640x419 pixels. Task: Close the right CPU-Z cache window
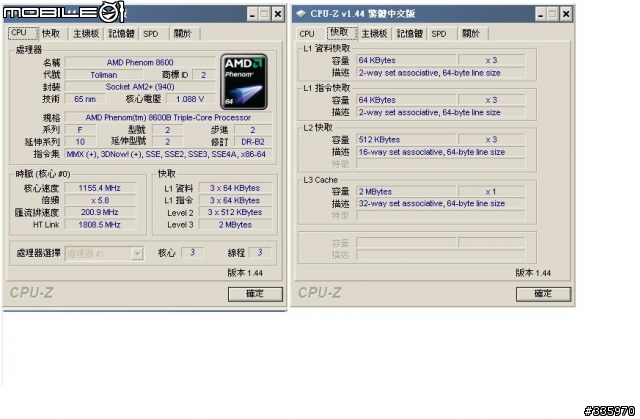566,14
